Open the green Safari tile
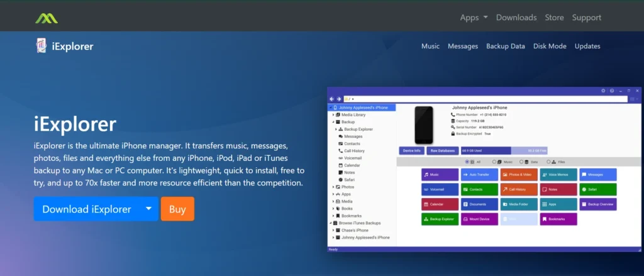Image resolution: width=644 pixels, height=276 pixels. tap(598, 189)
